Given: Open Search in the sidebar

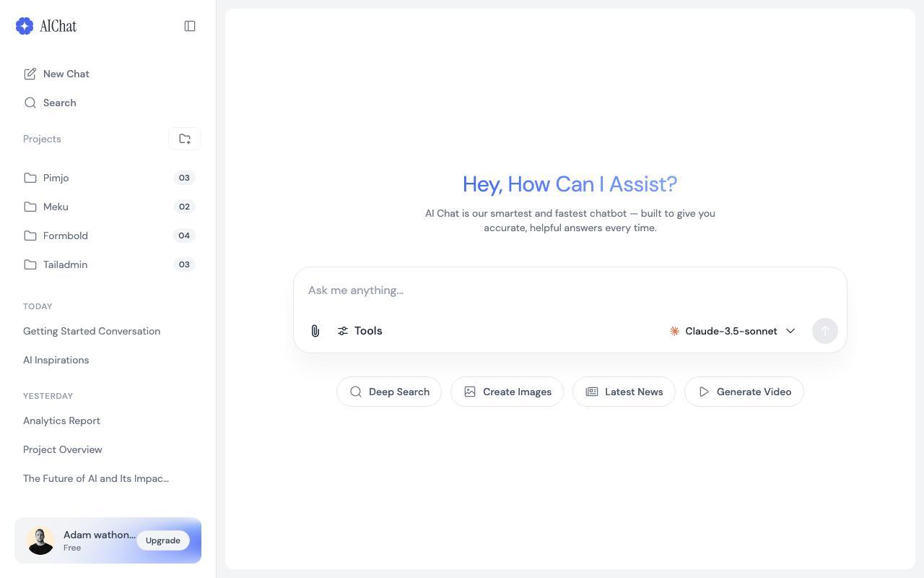Looking at the screenshot, I should 108,103.
